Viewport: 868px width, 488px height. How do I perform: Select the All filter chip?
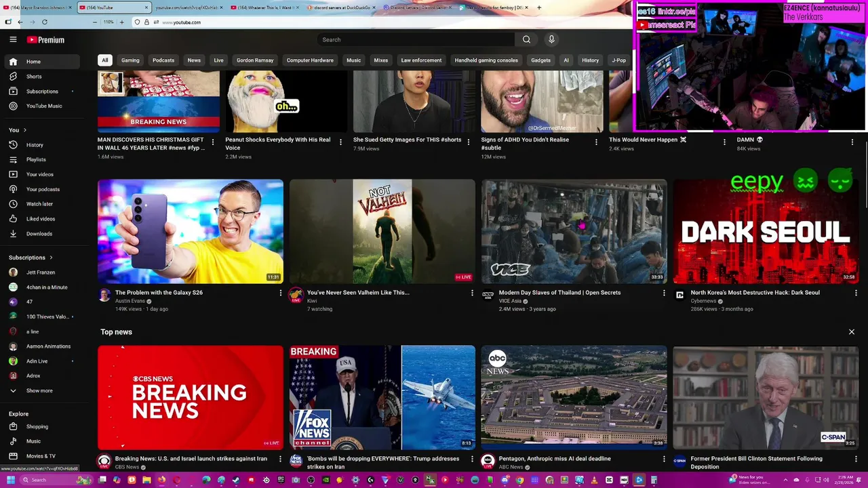tap(104, 60)
